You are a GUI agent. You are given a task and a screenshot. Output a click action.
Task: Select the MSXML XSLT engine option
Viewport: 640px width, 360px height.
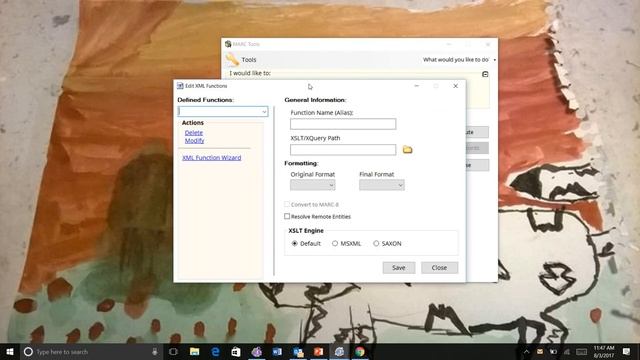pyautogui.click(x=335, y=243)
